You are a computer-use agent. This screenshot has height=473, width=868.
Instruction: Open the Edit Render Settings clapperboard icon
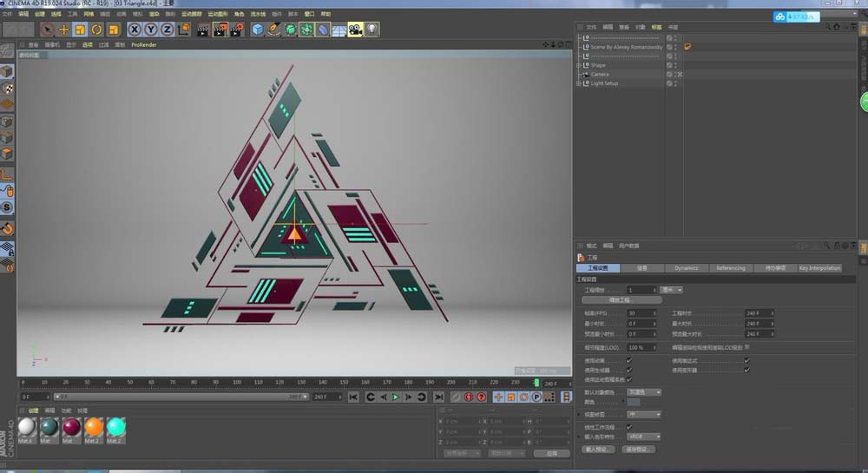pyautogui.click(x=237, y=30)
